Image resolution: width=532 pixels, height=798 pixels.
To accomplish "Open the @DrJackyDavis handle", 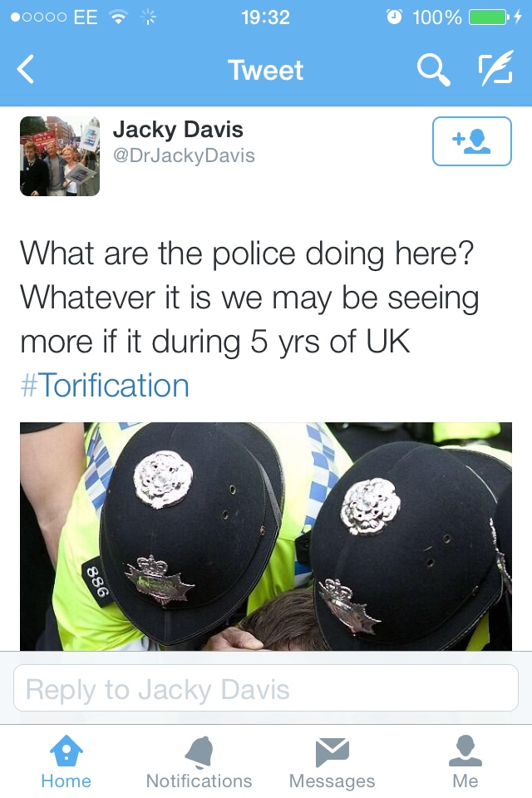I will tap(184, 155).
